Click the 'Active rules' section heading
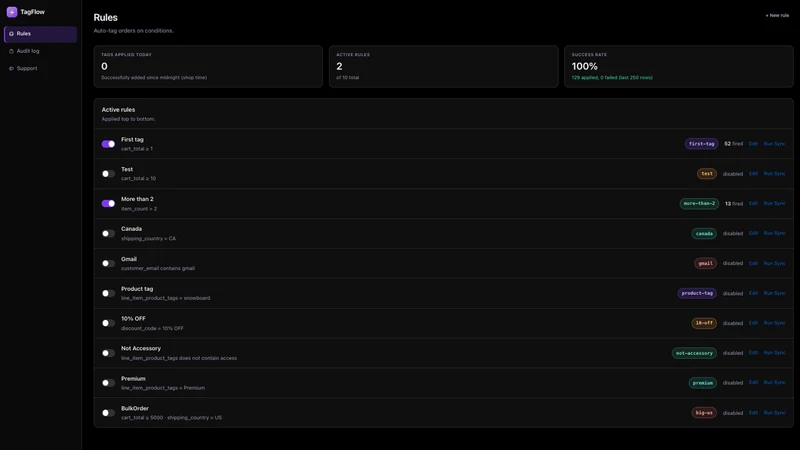Viewport: 800px width, 450px height. (118, 110)
